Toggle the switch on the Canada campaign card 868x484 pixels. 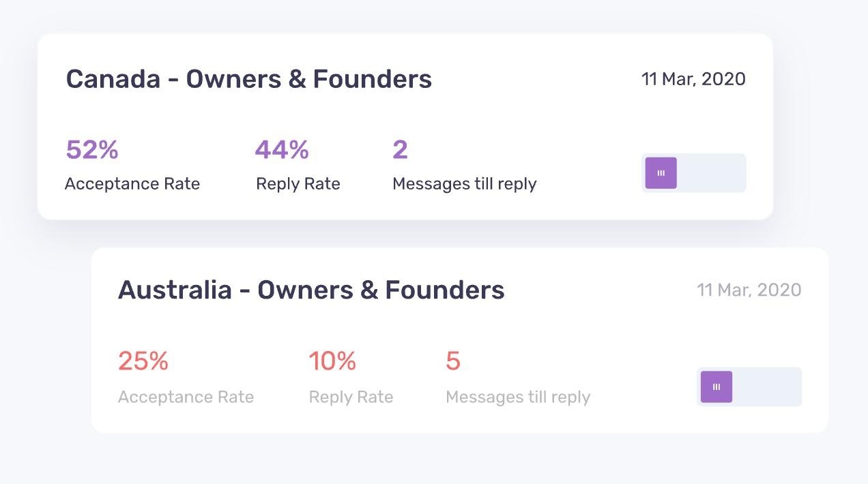point(693,172)
